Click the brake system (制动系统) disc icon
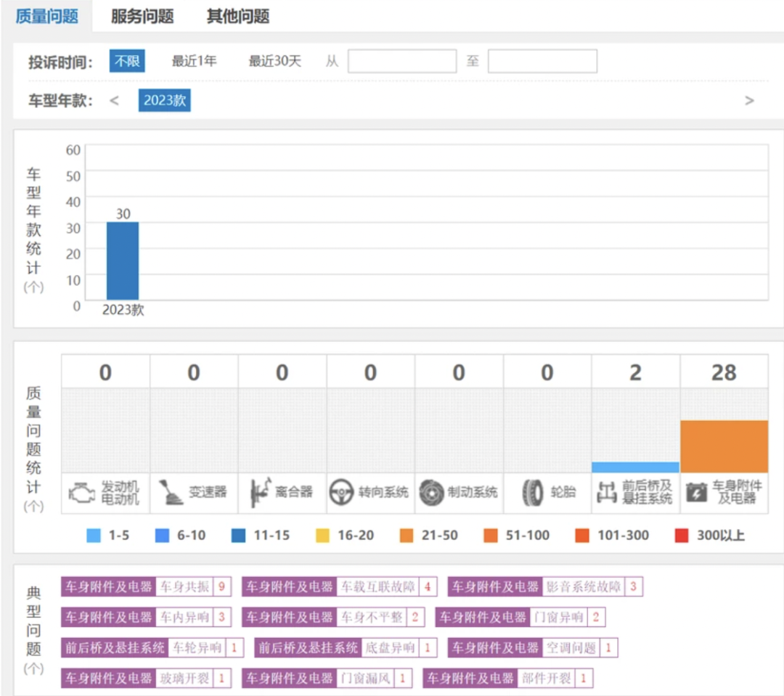This screenshot has height=696, width=784. [432, 493]
